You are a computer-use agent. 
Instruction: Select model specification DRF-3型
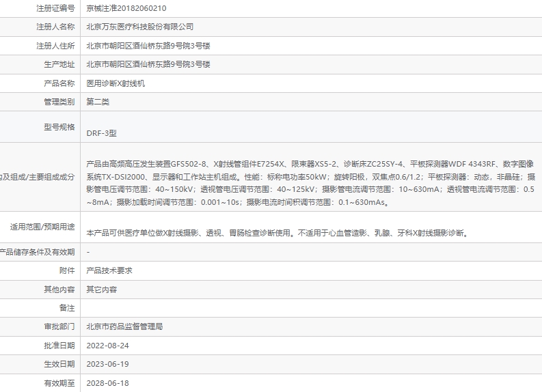[x=102, y=133]
